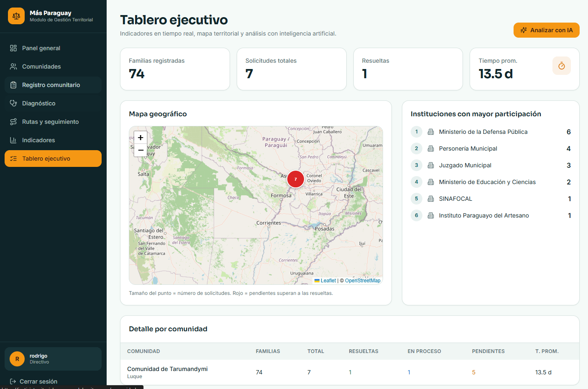The height and width of the screenshot is (389, 588).
Task: Click the building icon beside Personería Municipal
Action: point(431,148)
